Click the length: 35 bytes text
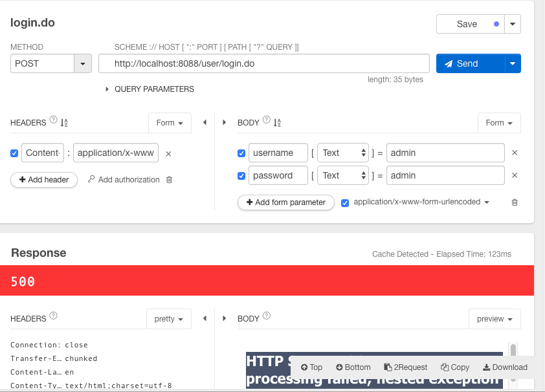 pyautogui.click(x=395, y=80)
